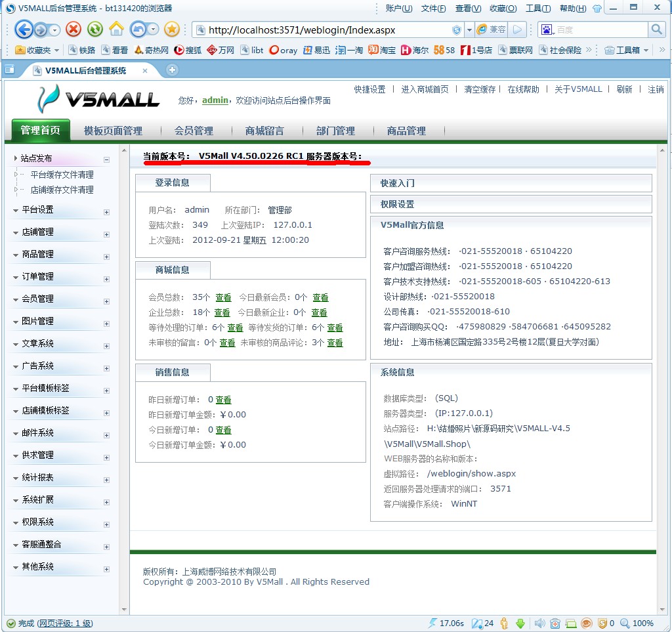Click the orange eye icon in the status bar

pos(586,623)
